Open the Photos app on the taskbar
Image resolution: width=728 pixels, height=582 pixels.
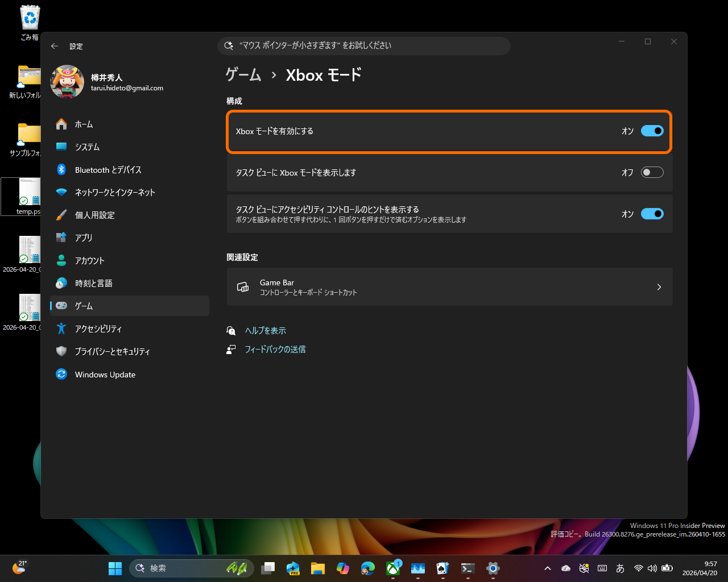tap(418, 568)
